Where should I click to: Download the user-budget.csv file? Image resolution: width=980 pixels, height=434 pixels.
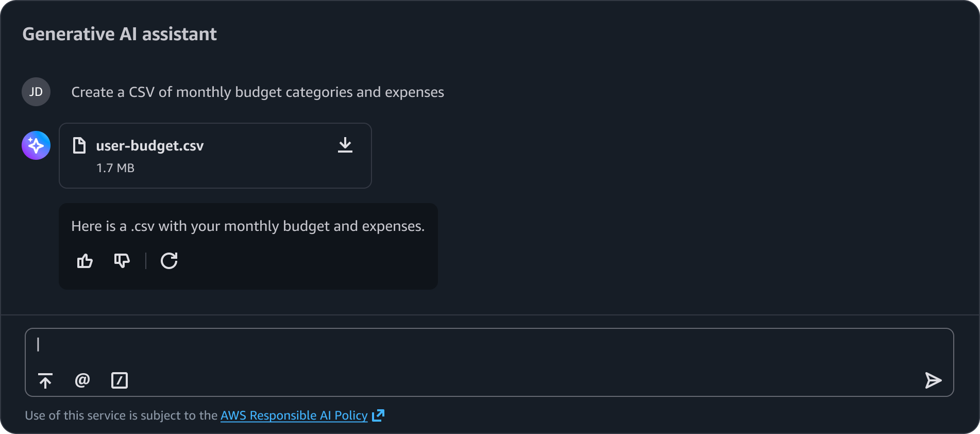pos(345,145)
